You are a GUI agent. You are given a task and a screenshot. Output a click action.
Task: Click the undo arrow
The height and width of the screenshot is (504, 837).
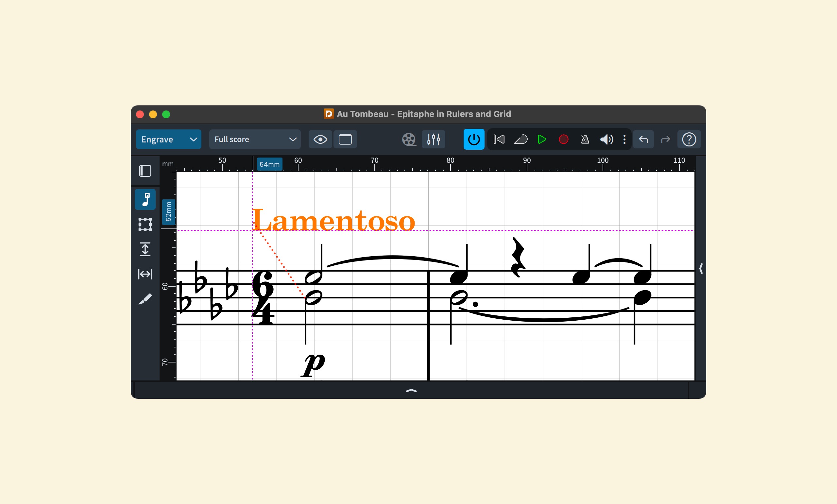[643, 139]
